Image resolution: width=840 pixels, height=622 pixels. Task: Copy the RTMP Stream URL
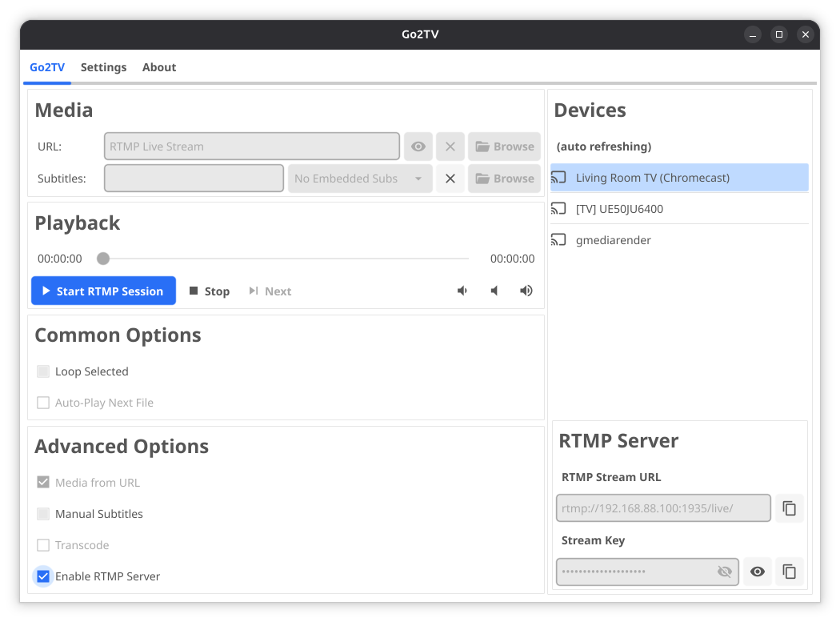789,508
